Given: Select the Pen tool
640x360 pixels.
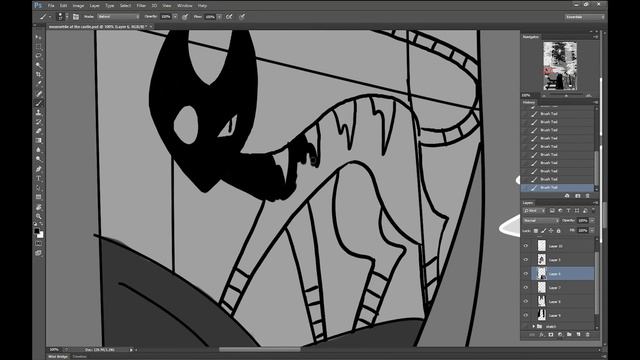Looking at the screenshot, I should point(38,169).
